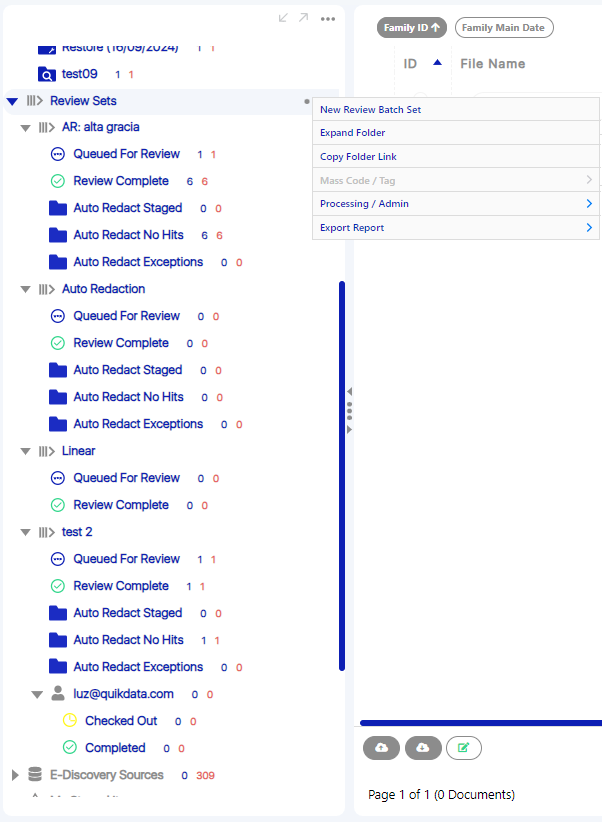Click the green check Completed icon

pyautogui.click(x=70, y=747)
